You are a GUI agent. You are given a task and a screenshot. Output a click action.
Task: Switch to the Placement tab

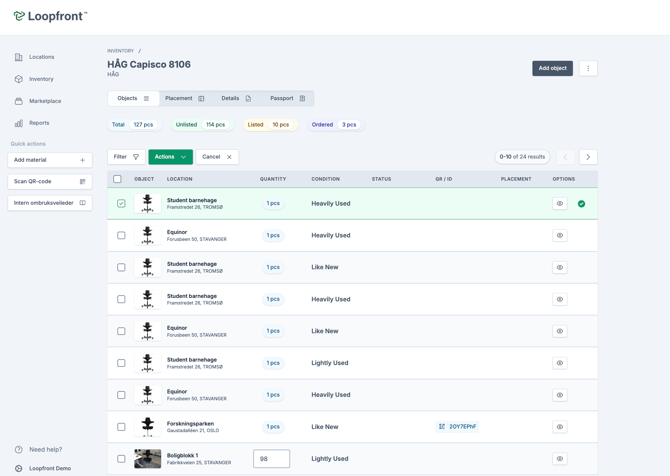[185, 98]
